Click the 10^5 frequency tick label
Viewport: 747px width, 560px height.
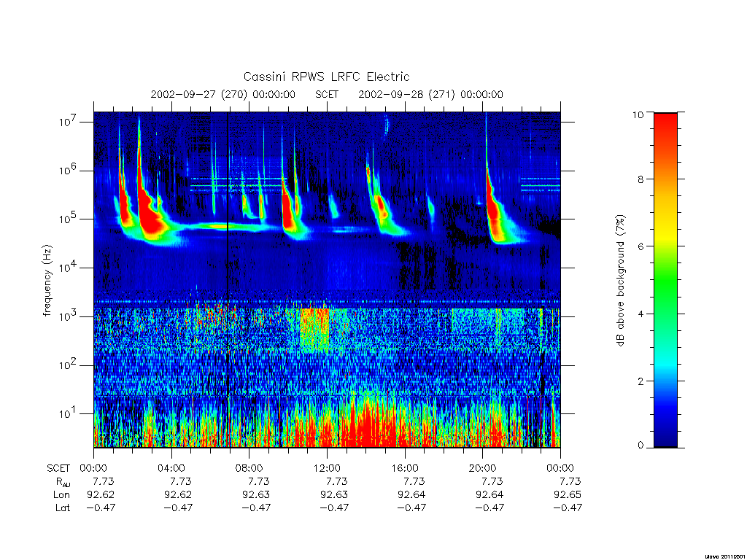click(x=68, y=219)
